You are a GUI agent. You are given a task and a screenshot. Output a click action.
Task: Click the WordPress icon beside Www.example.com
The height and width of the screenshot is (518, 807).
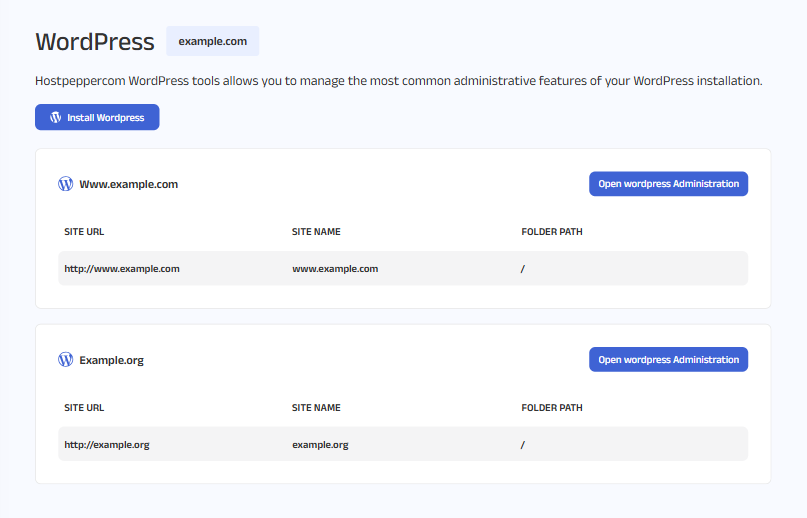(66, 184)
